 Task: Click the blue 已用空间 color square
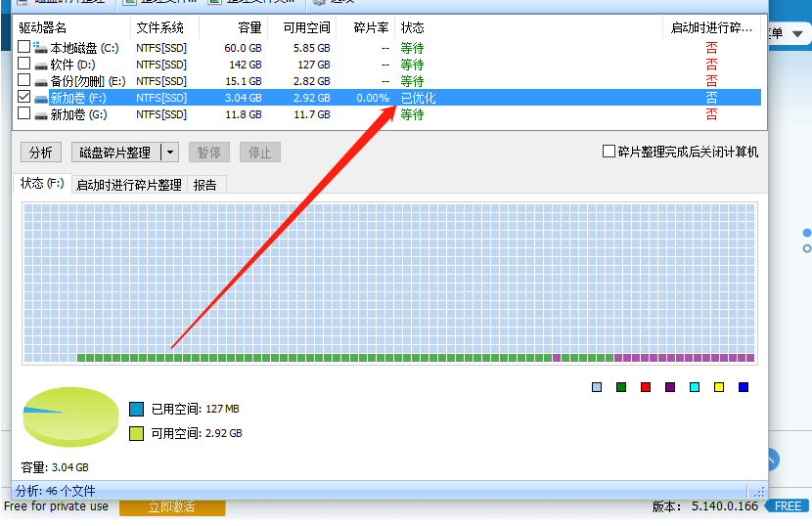[x=136, y=409]
